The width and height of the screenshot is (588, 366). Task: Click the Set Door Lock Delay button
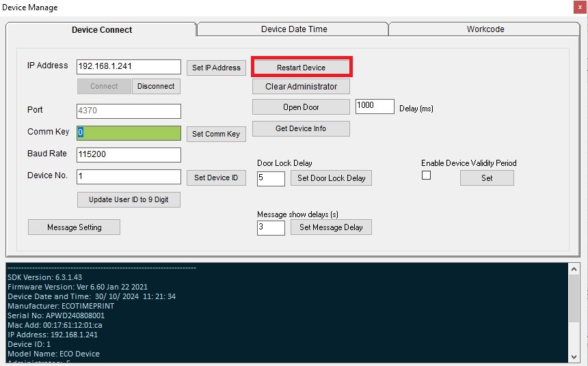[x=331, y=178]
